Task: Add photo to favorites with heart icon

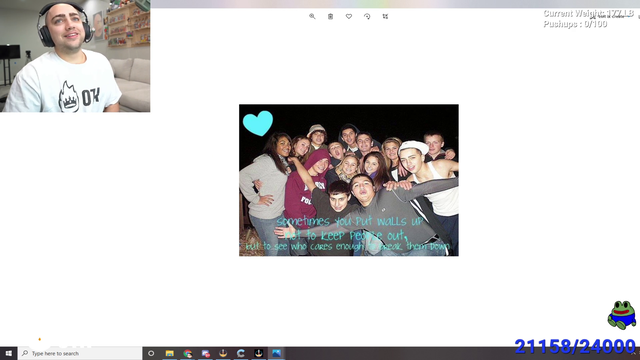Action: [349, 16]
